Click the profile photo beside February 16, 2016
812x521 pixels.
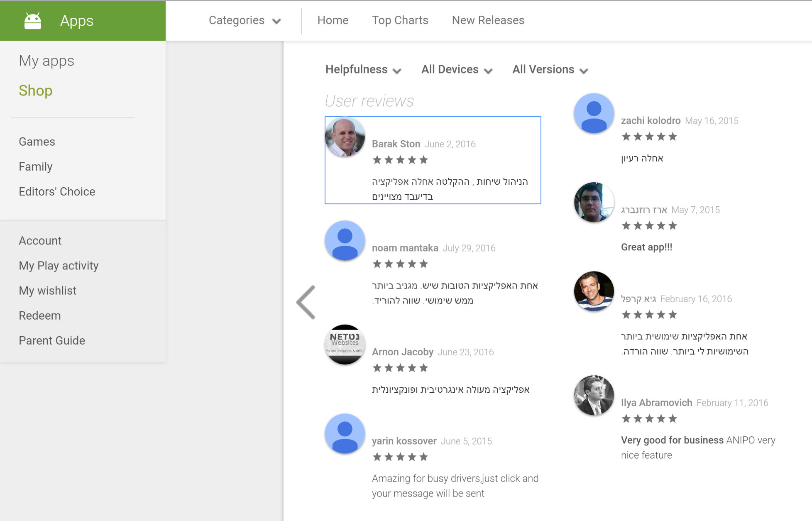point(594,291)
